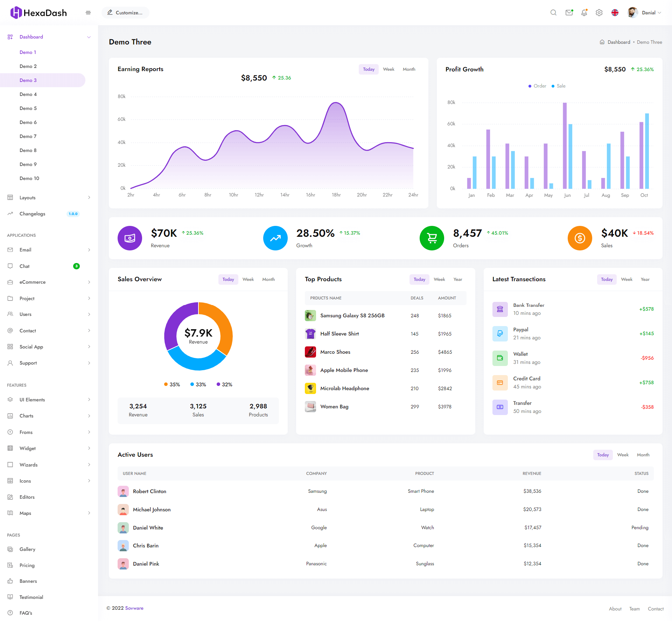Switch Active Users to Month tab
Image resolution: width=672 pixels, height=622 pixels.
coord(643,455)
